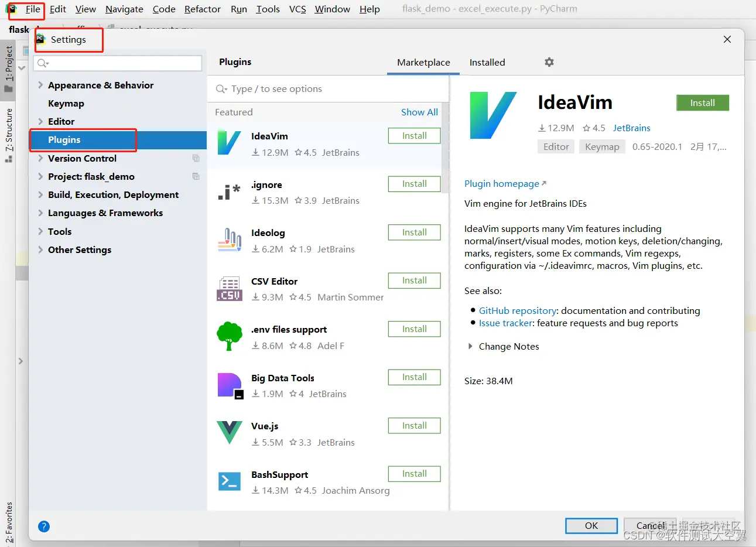Click the settings search magnifier icon
Viewport: 756px width, 547px height.
point(43,63)
